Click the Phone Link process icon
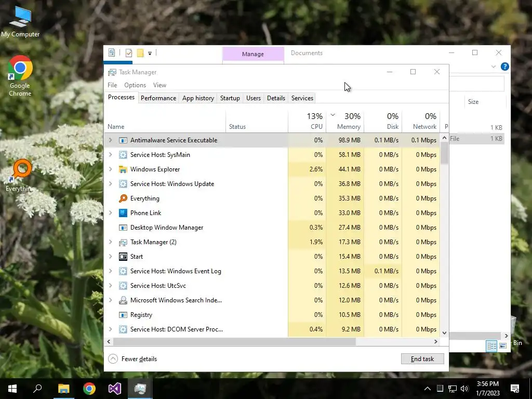Screen dimensions: 532x399 click(x=123, y=212)
